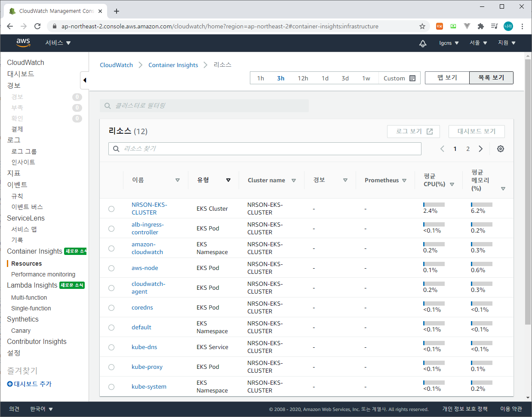Screen dimensions: 532x417
Task: Reload the page in browser
Action: pyautogui.click(x=37, y=26)
